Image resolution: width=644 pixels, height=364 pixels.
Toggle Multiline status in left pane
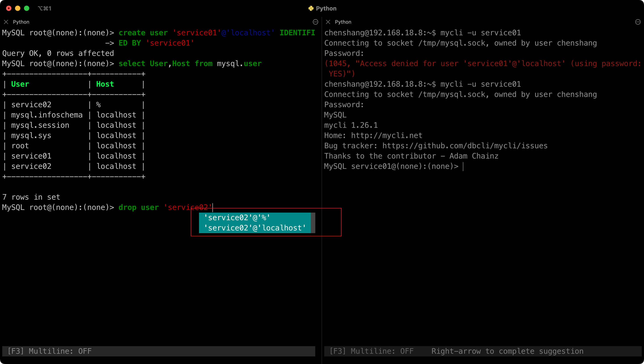click(x=50, y=351)
